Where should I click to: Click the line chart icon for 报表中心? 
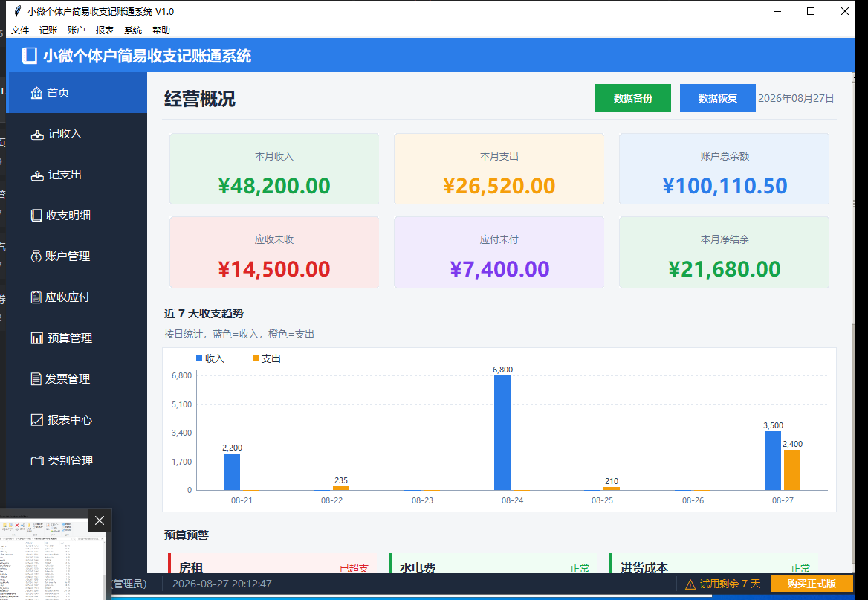[36, 420]
